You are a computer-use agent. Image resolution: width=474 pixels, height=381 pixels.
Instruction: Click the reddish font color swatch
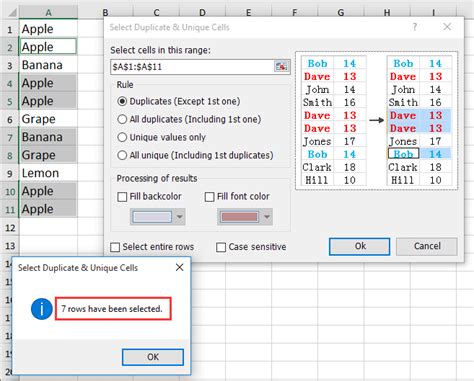coord(239,217)
